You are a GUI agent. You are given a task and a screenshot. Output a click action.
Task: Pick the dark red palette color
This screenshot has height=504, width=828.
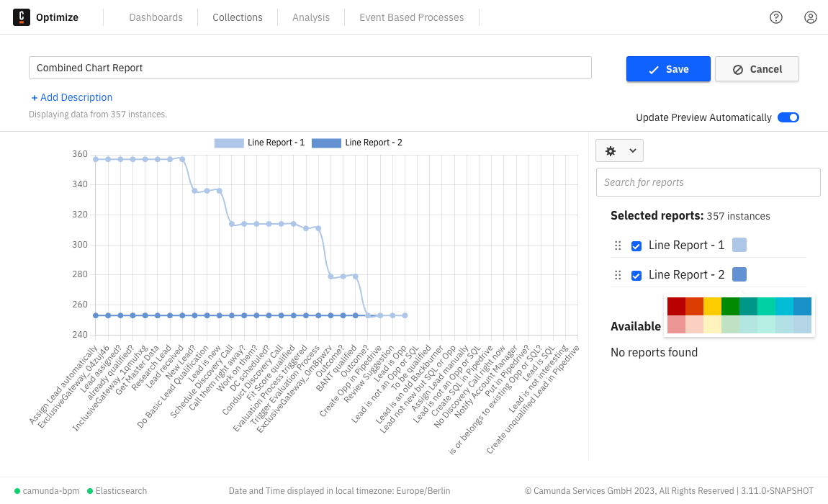pyautogui.click(x=677, y=307)
